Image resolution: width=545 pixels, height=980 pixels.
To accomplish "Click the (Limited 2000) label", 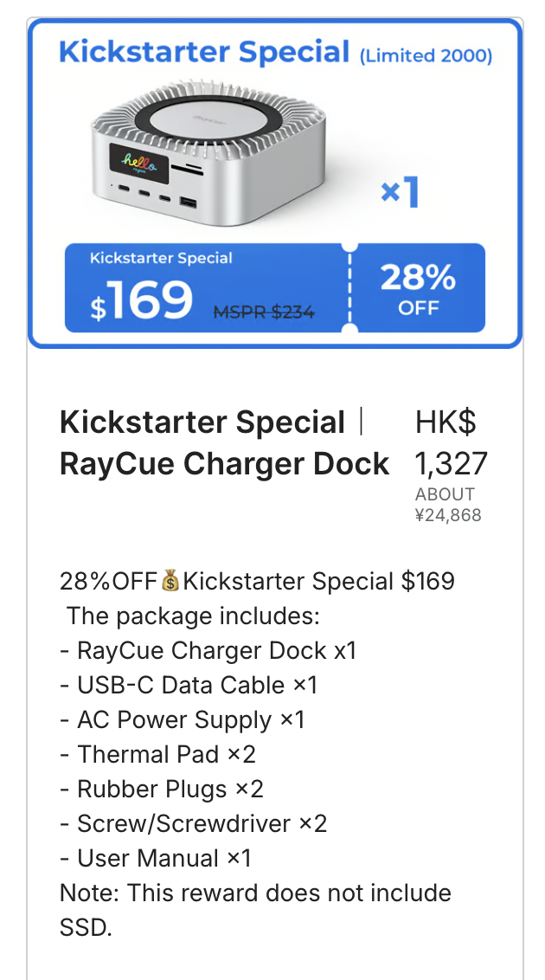I will (x=426, y=56).
